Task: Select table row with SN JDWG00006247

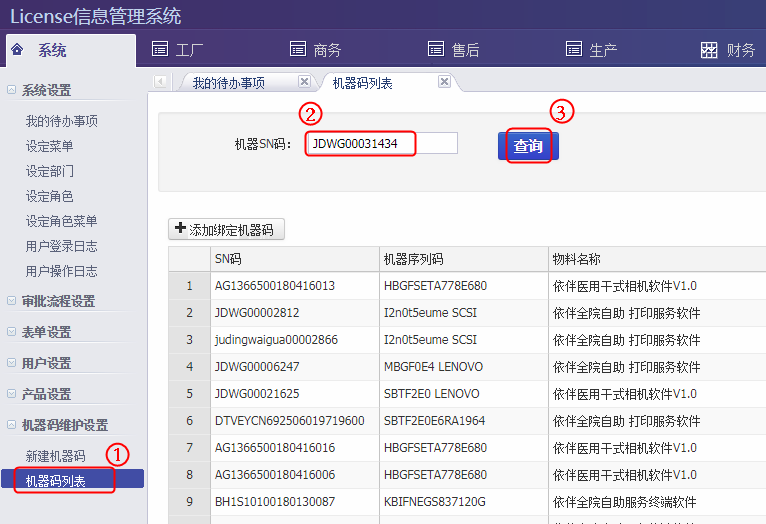Action: pyautogui.click(x=257, y=367)
